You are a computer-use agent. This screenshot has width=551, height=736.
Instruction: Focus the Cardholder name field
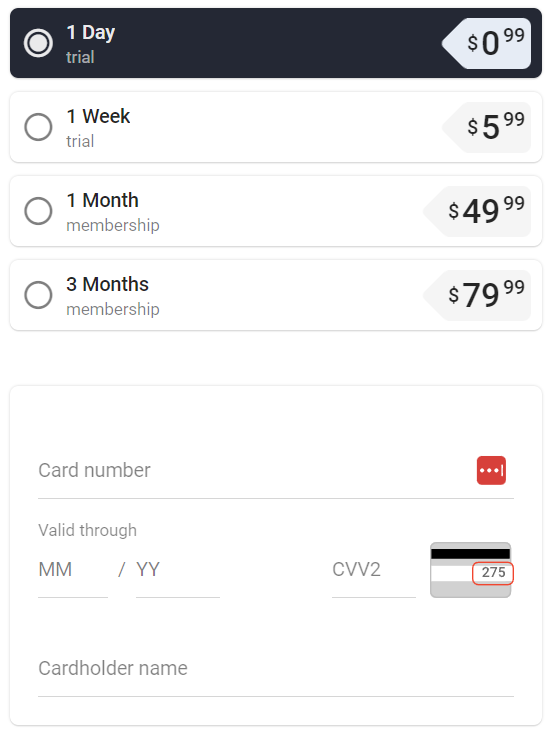(x=276, y=669)
